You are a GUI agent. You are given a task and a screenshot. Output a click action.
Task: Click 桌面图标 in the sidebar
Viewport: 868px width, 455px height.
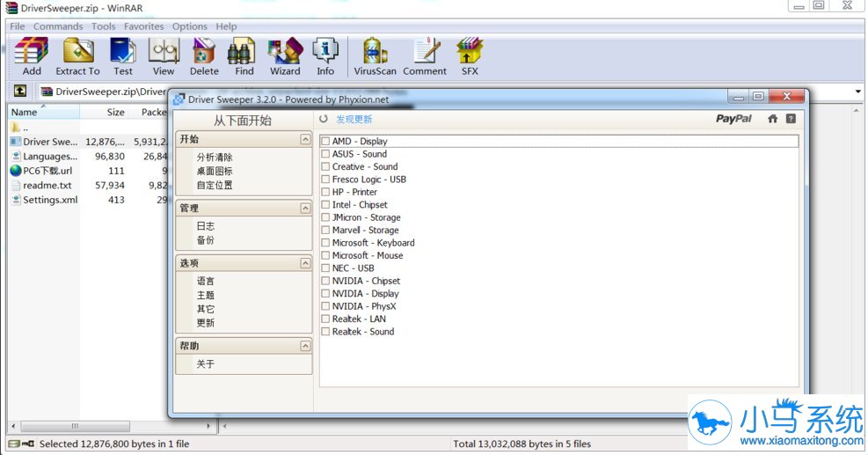[215, 172]
